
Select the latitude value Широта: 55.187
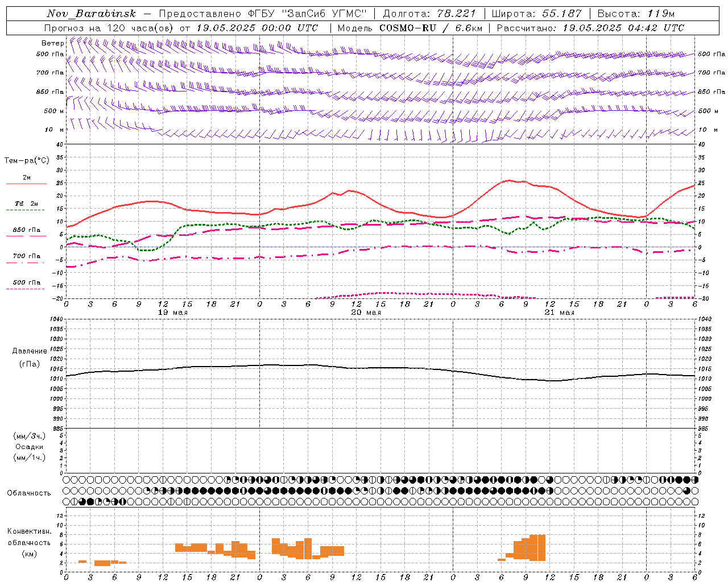(x=537, y=14)
